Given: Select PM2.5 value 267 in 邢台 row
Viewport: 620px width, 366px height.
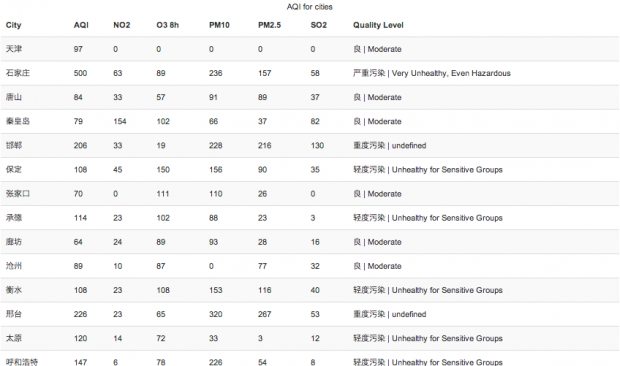Looking at the screenshot, I should pos(265,314).
